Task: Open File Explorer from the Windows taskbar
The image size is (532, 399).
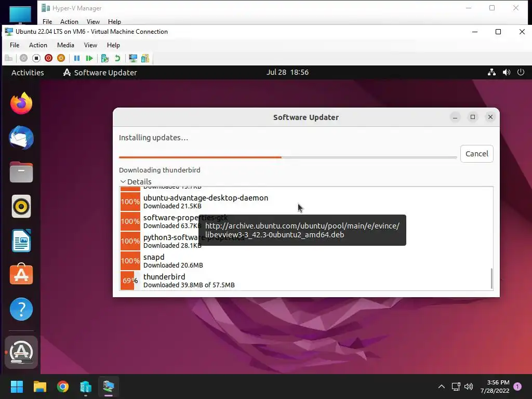Action: tap(39, 387)
